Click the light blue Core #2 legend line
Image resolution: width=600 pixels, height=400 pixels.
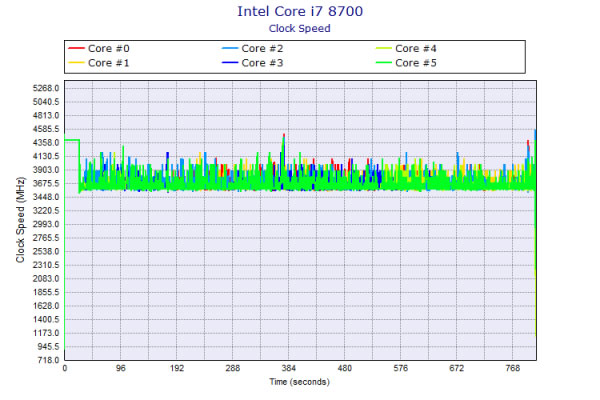[x=230, y=48]
